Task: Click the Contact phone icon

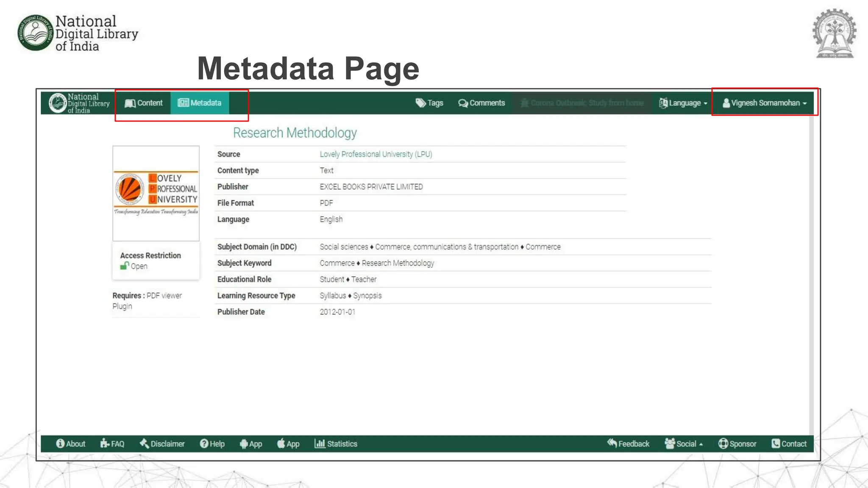Action: click(776, 444)
